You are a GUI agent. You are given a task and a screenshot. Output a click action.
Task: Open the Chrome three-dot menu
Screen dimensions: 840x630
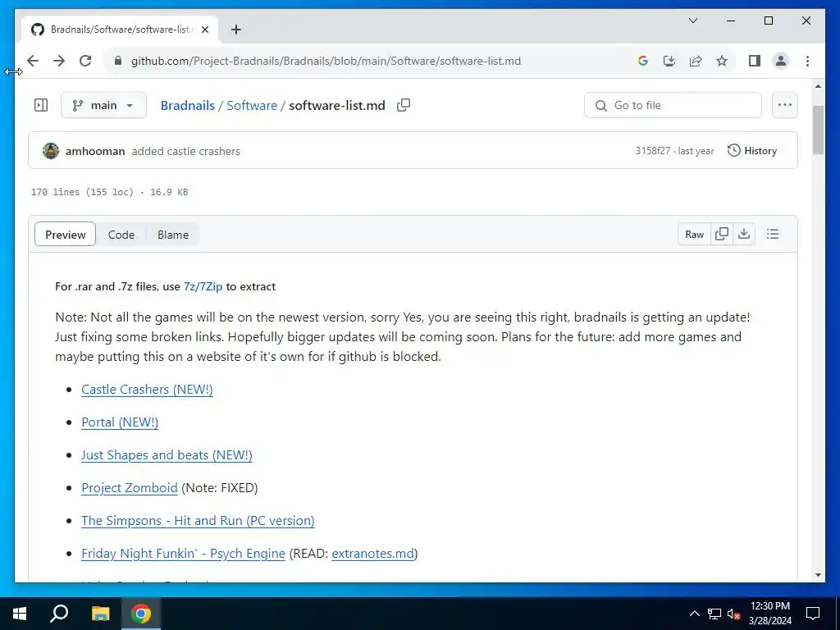click(x=807, y=61)
